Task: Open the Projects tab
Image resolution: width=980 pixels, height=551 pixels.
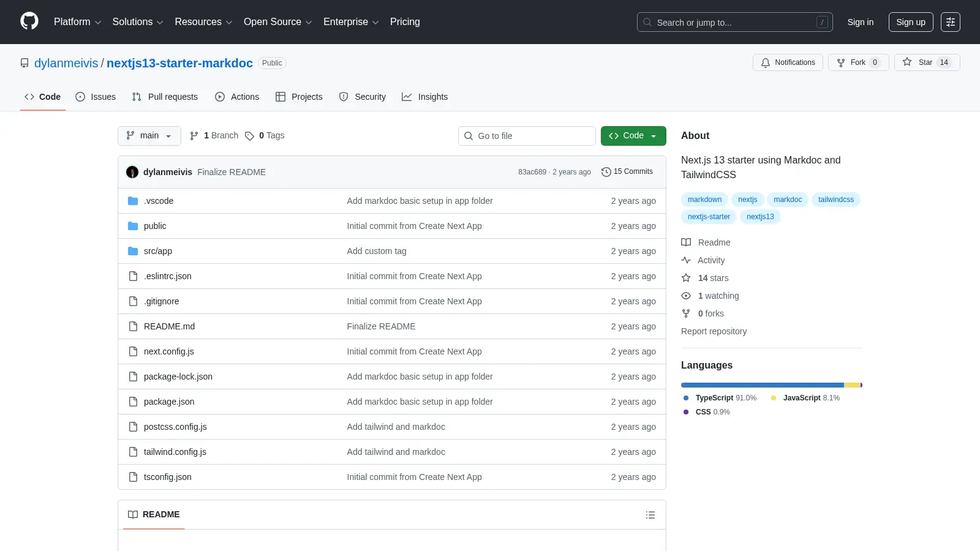Action: (x=299, y=97)
